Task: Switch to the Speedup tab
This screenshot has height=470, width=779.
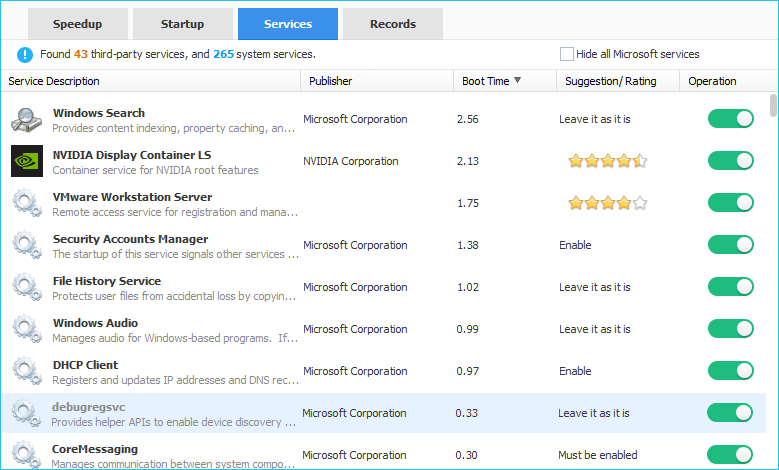Action: click(78, 24)
